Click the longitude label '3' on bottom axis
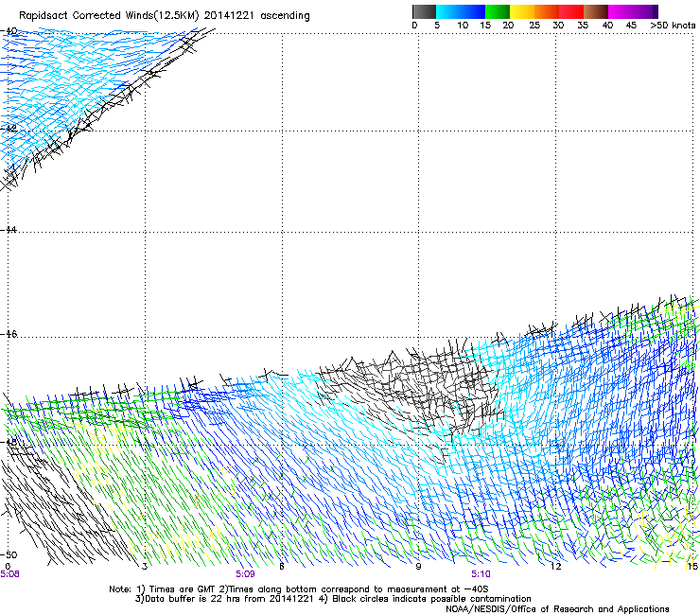This screenshot has width=700, height=615. (x=145, y=567)
